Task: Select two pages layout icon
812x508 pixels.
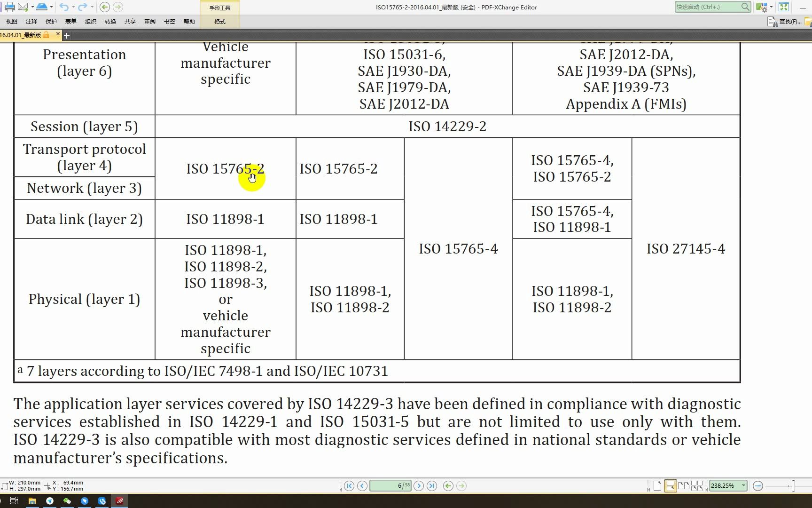Action: coord(684,486)
